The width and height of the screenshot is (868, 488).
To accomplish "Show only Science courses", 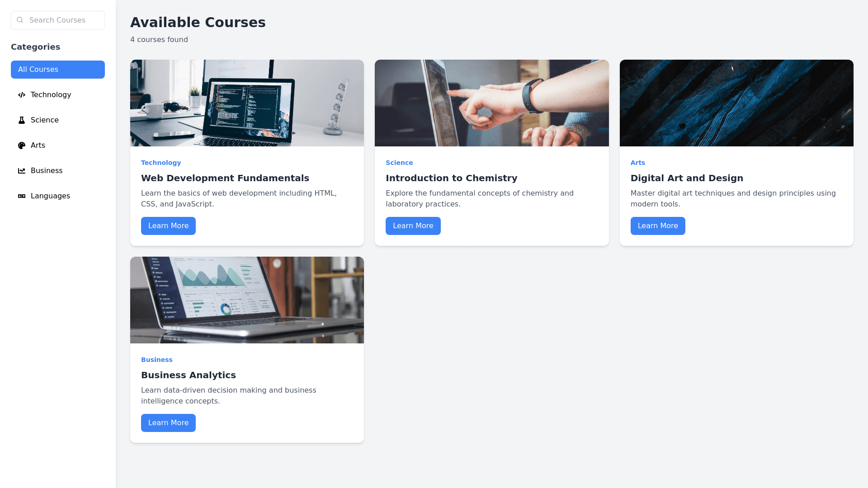I will click(x=58, y=120).
